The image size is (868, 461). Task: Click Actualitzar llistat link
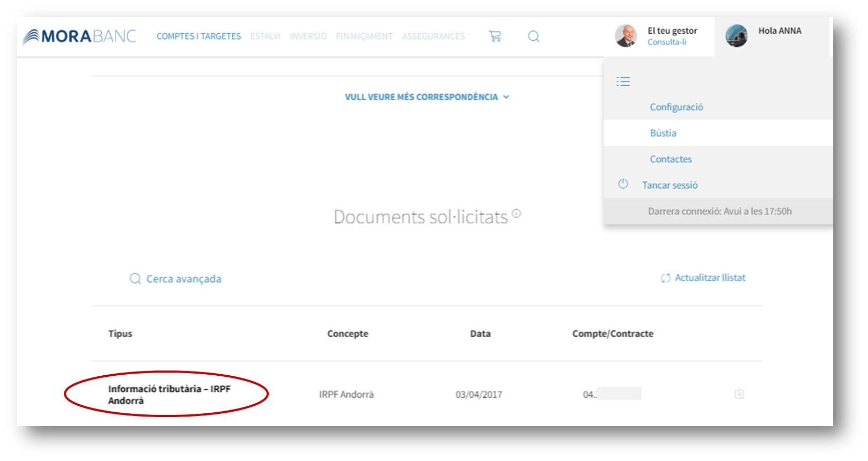[x=710, y=278]
